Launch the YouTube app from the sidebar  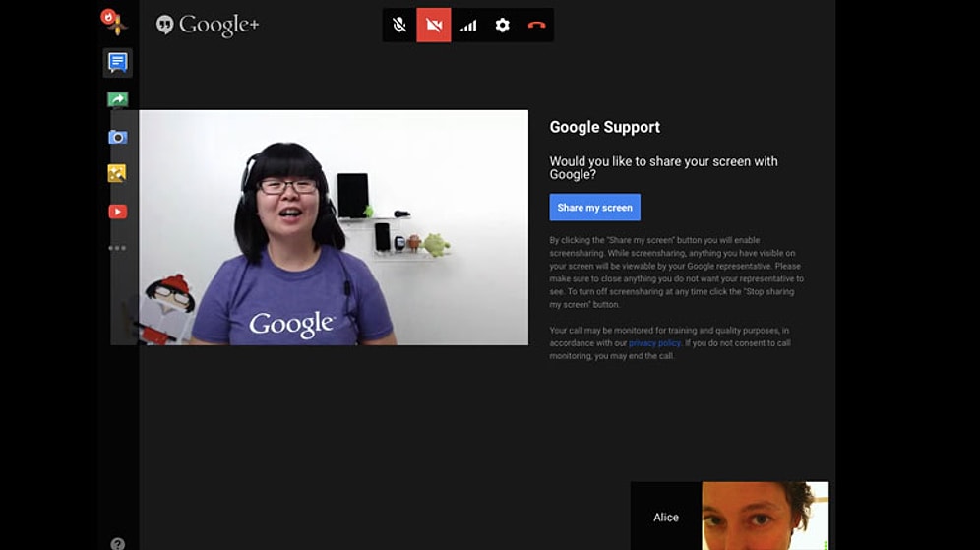tap(117, 212)
